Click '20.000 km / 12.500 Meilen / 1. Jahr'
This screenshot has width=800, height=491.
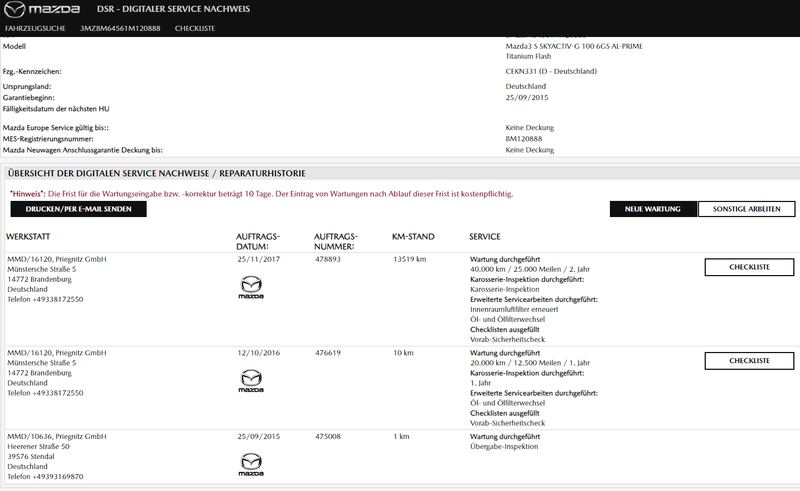(x=530, y=363)
